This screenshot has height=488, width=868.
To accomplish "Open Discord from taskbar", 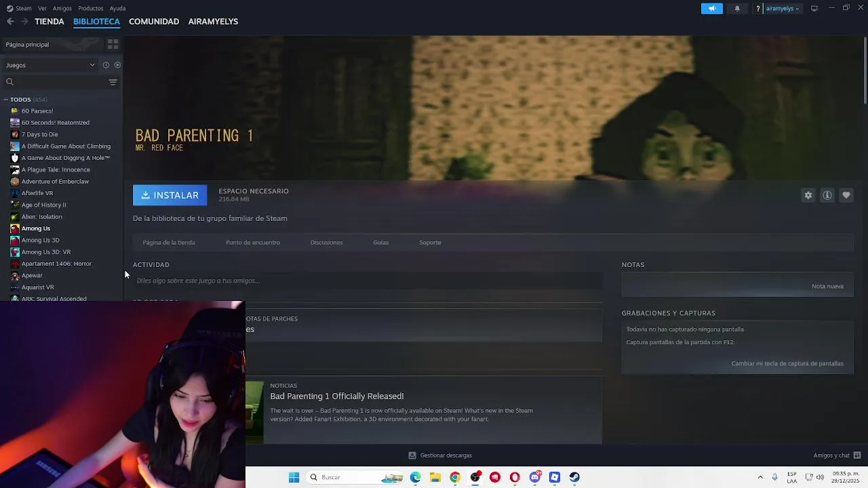I will pyautogui.click(x=534, y=477).
